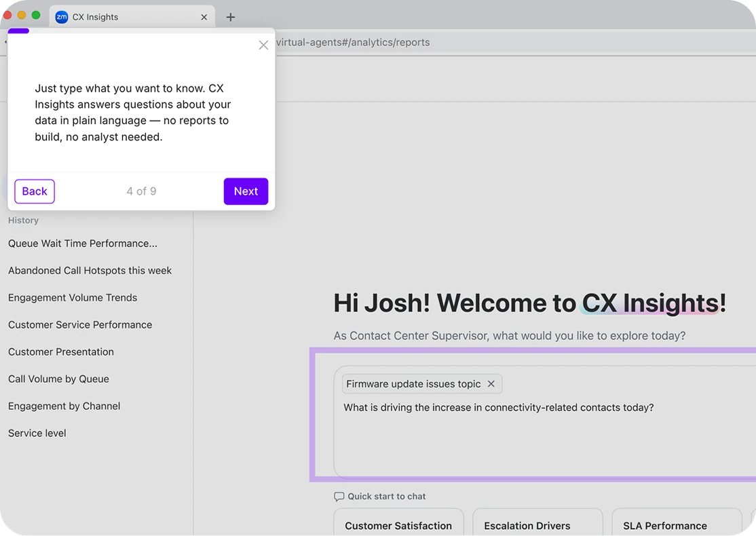Open Engagement by Channel history item
The image size is (756, 536).
tap(64, 406)
